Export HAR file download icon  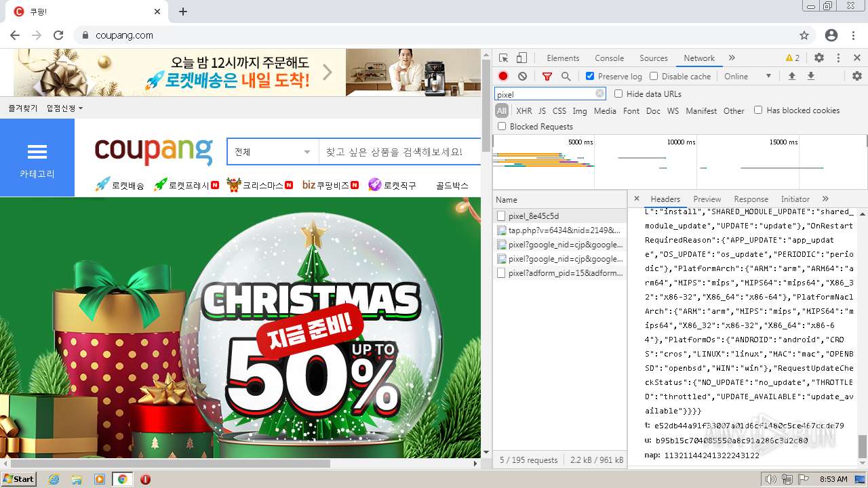click(810, 77)
